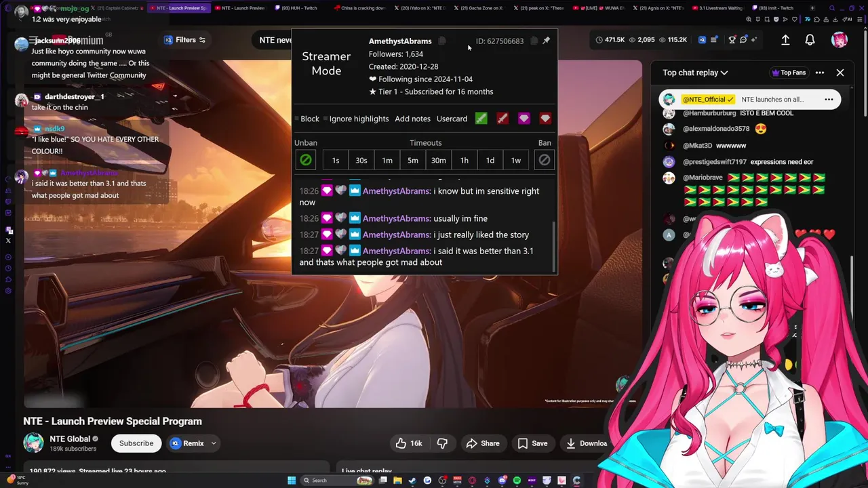
Task: Open the NTE Global channel avatar
Action: pos(33,443)
